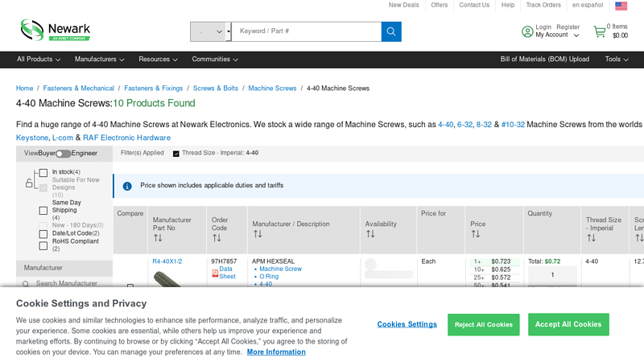Switch to en español
Viewport: 644px width, 362px height.
tap(588, 5)
